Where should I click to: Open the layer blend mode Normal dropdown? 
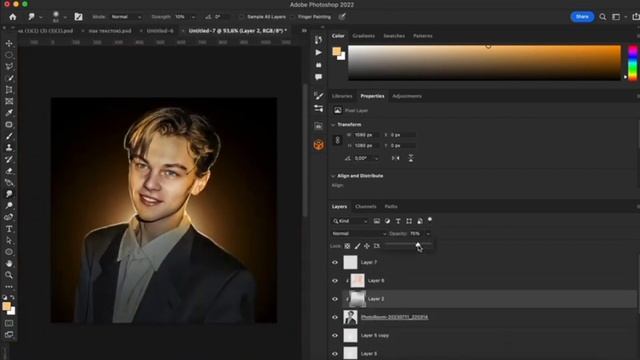click(x=358, y=233)
